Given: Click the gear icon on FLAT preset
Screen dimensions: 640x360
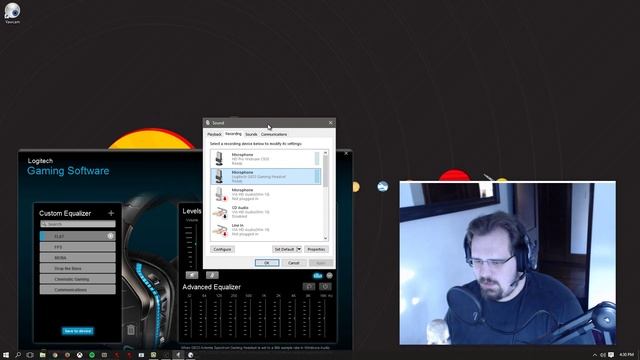Looking at the screenshot, I should coord(110,236).
